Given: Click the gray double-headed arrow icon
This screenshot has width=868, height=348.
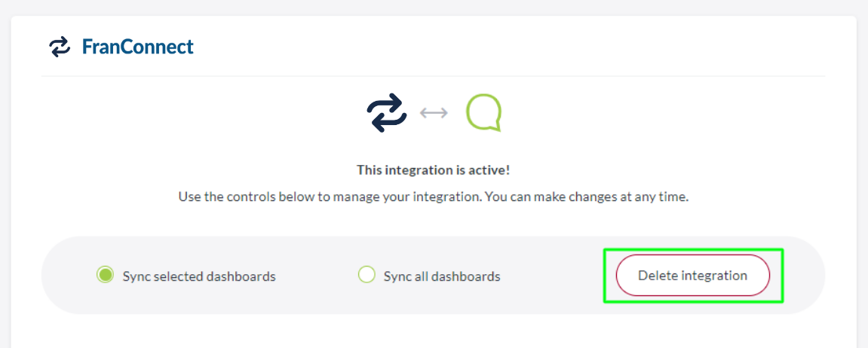Looking at the screenshot, I should [434, 113].
